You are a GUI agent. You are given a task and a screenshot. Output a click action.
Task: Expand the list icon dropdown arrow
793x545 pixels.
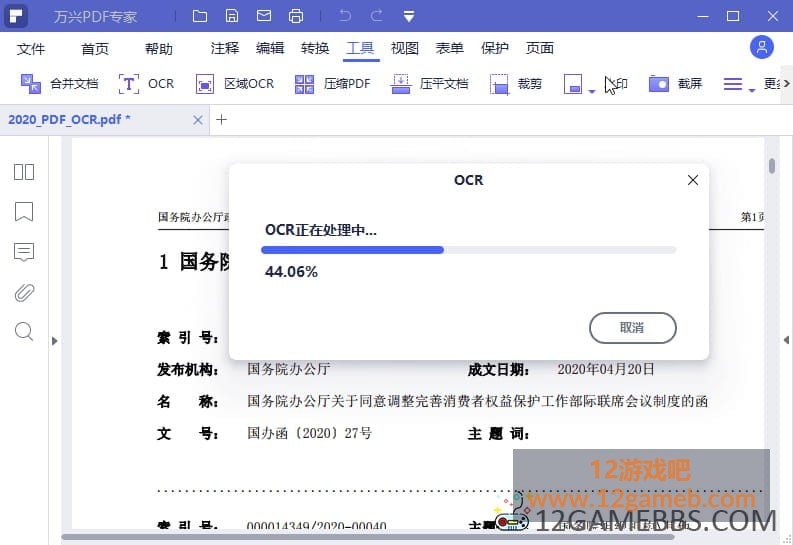click(x=752, y=91)
